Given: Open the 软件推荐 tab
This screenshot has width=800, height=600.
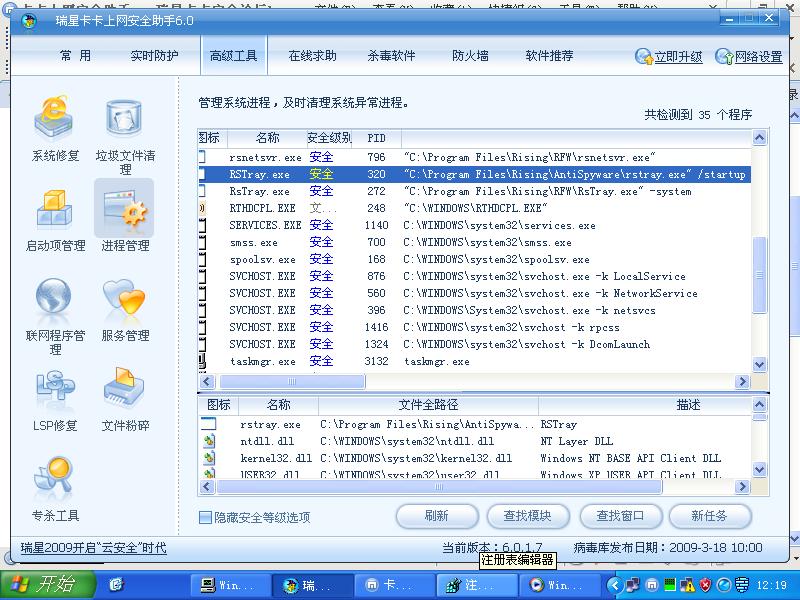Looking at the screenshot, I should pyautogui.click(x=549, y=56).
